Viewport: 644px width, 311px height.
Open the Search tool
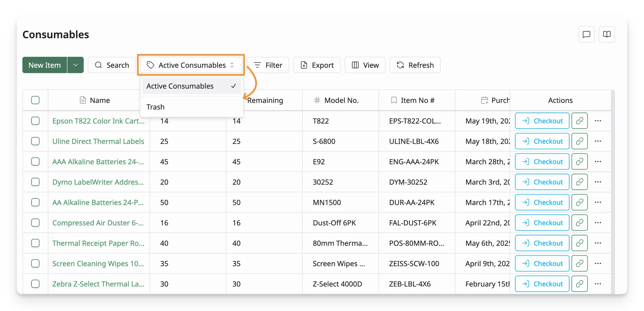[x=112, y=65]
